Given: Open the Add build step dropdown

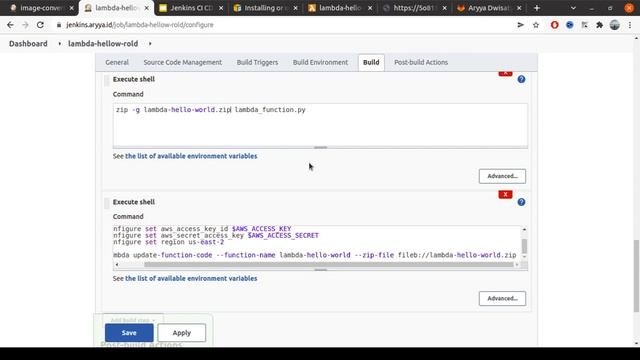Looking at the screenshot, I should [133, 320].
